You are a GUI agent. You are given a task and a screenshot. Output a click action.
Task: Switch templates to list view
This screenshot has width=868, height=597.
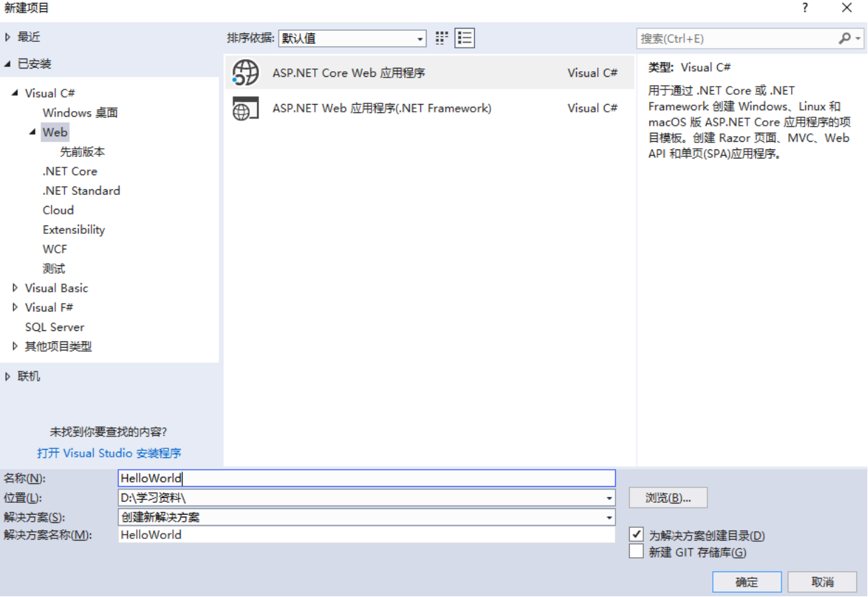tap(463, 38)
